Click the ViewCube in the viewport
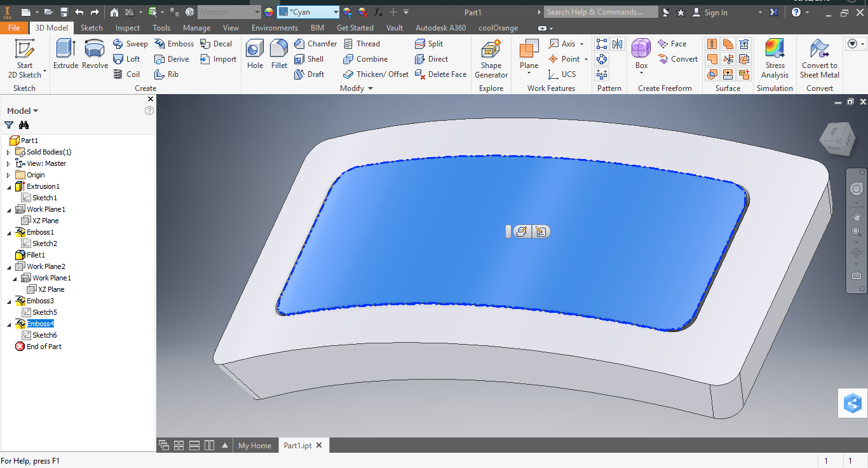868x468 pixels. tap(837, 137)
